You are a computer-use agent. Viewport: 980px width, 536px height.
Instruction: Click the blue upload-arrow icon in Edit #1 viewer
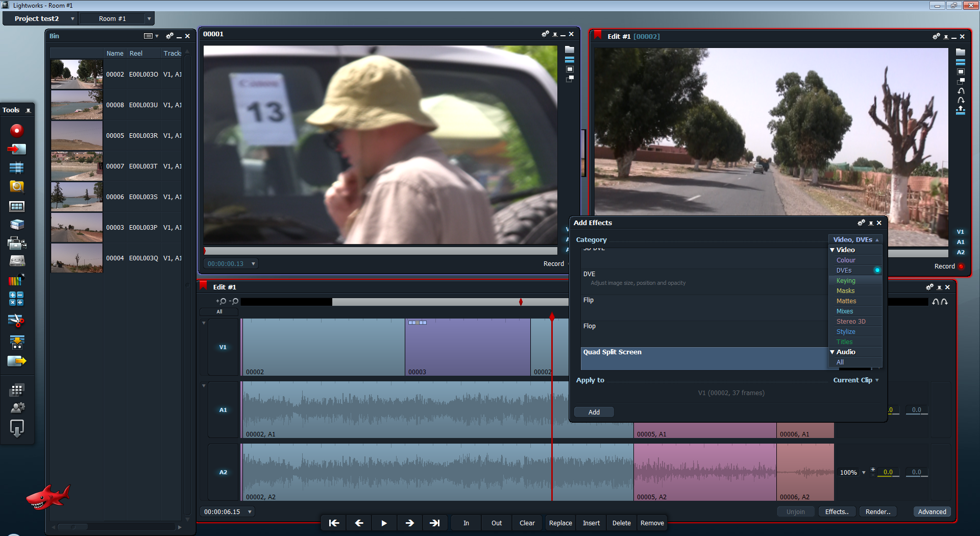point(961,110)
